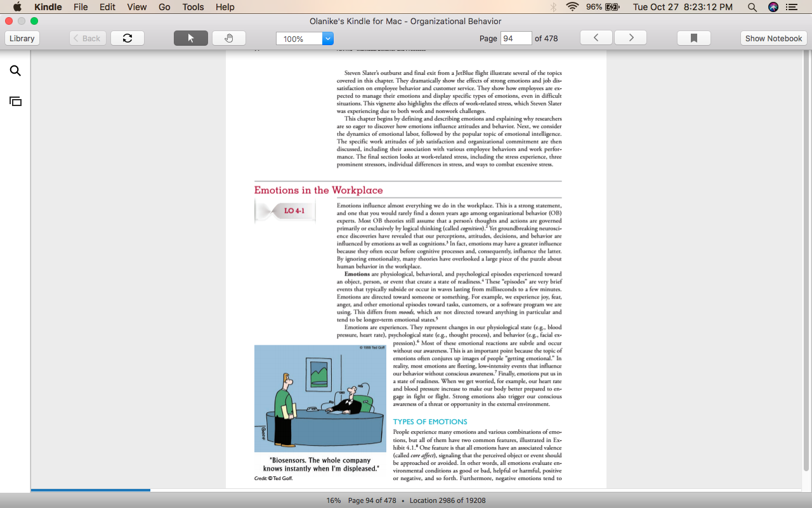The image size is (812, 508).
Task: Click 'Credit: © Ted Goff.' caption text
Action: 273,478
